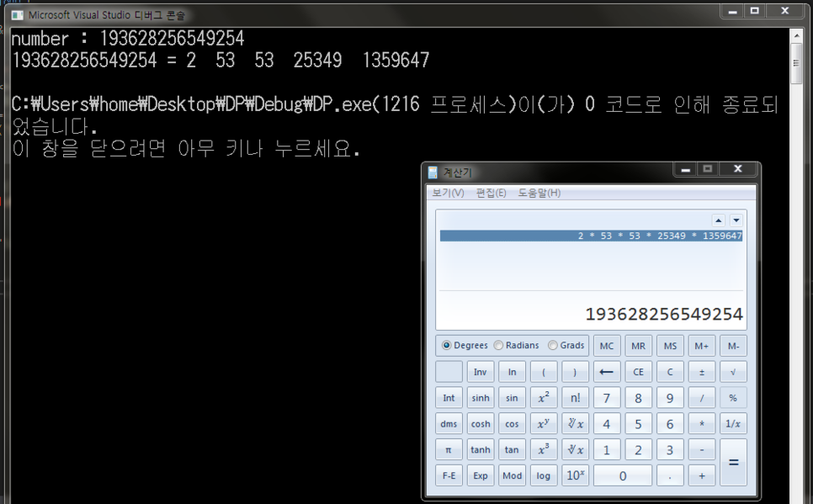Click the square root button

coord(733,372)
